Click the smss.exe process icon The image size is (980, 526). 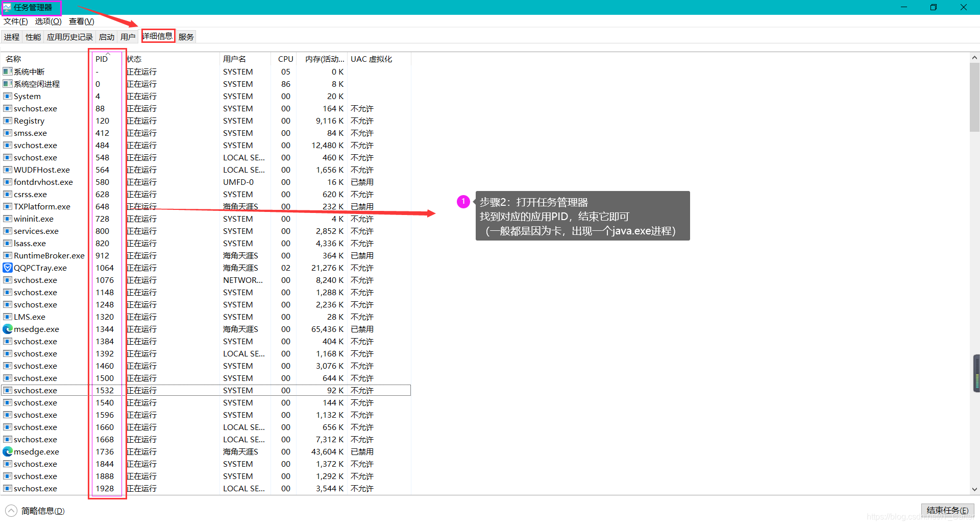(8, 133)
